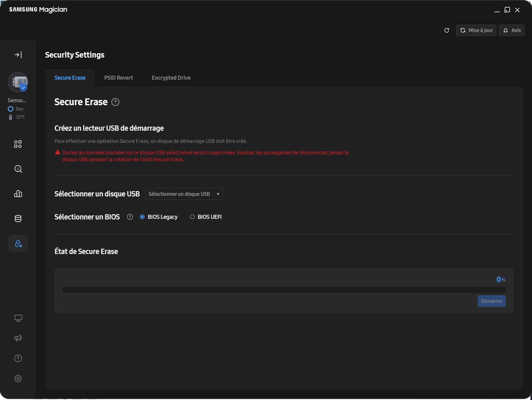Open the Diagnostic Scan magnifier icon
The width and height of the screenshot is (532, 400).
(x=18, y=169)
